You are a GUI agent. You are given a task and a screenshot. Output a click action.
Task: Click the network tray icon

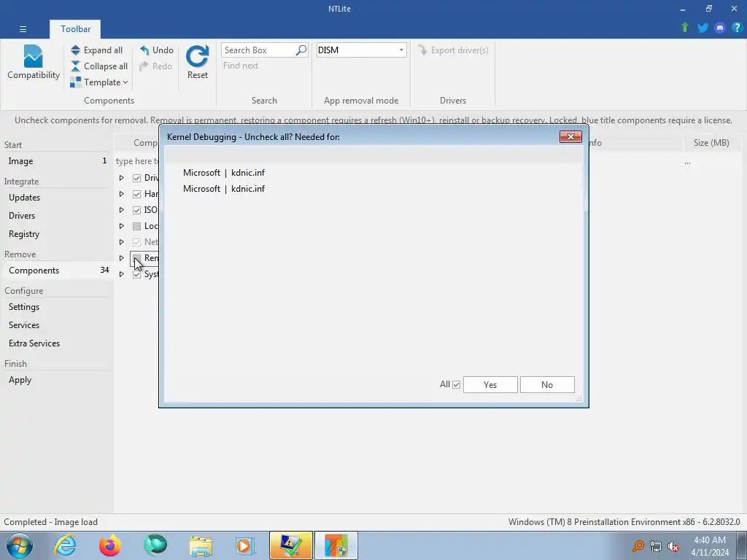[656, 547]
